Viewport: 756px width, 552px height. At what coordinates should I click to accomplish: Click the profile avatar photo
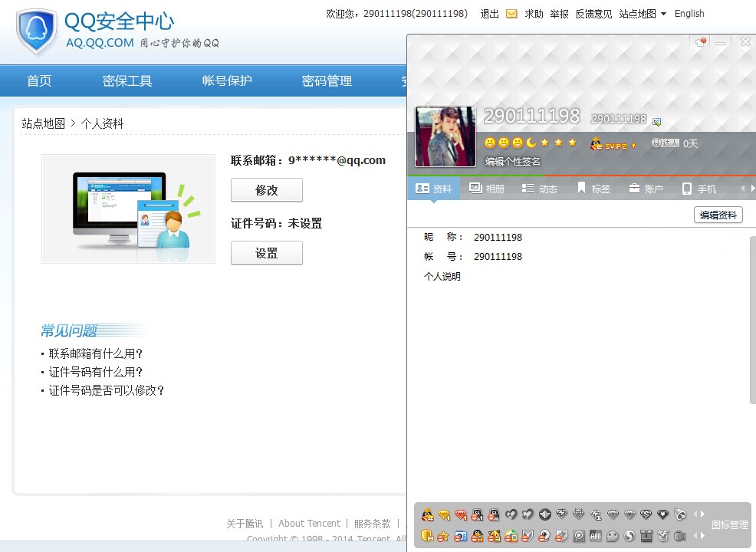point(445,137)
